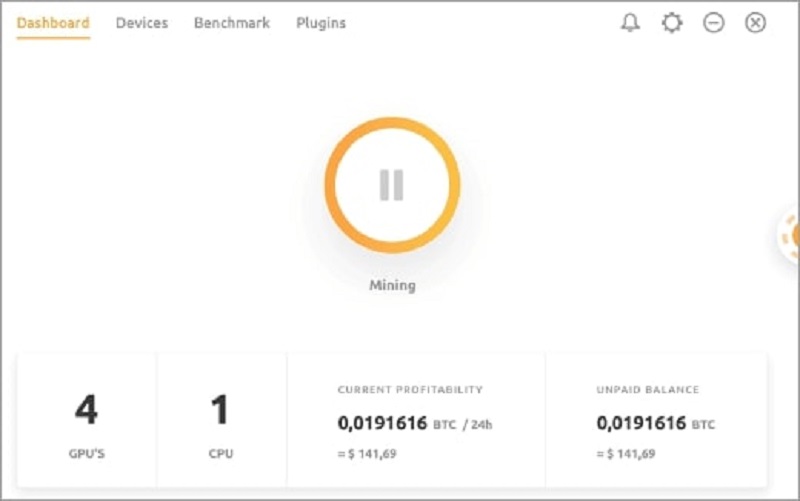Minimize the miner window
This screenshot has width=800, height=501.
pos(714,23)
